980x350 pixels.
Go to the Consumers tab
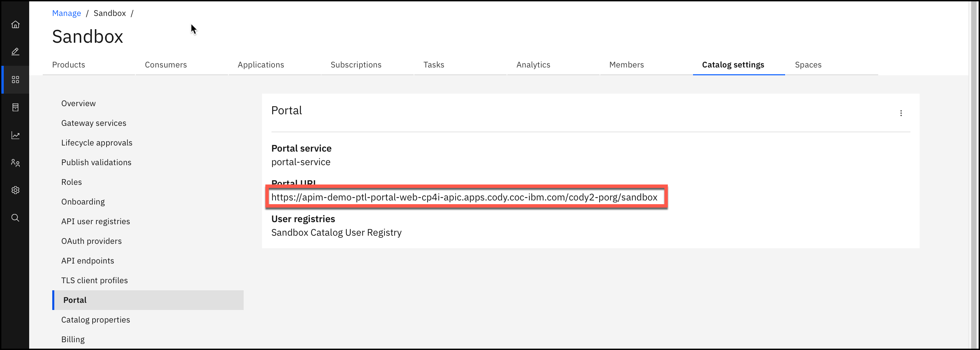[x=166, y=65]
